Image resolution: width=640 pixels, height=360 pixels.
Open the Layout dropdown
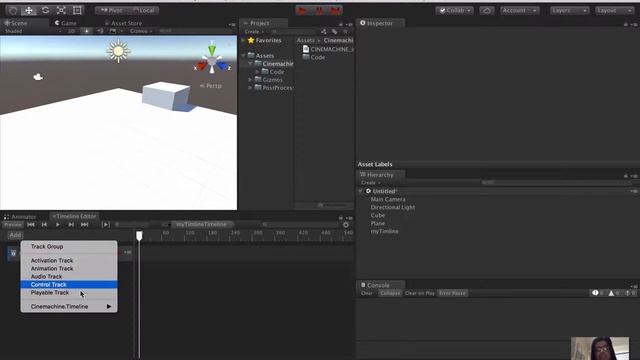614,11
